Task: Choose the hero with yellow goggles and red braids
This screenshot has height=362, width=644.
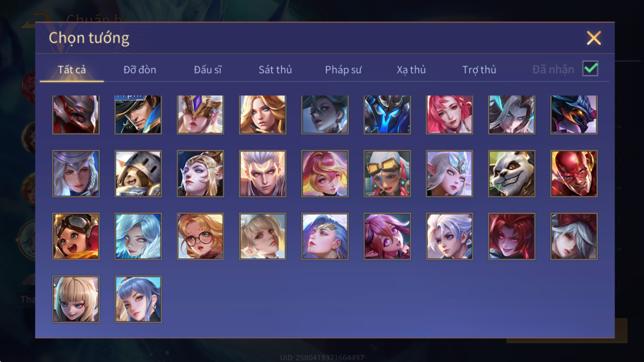Action: (387, 174)
